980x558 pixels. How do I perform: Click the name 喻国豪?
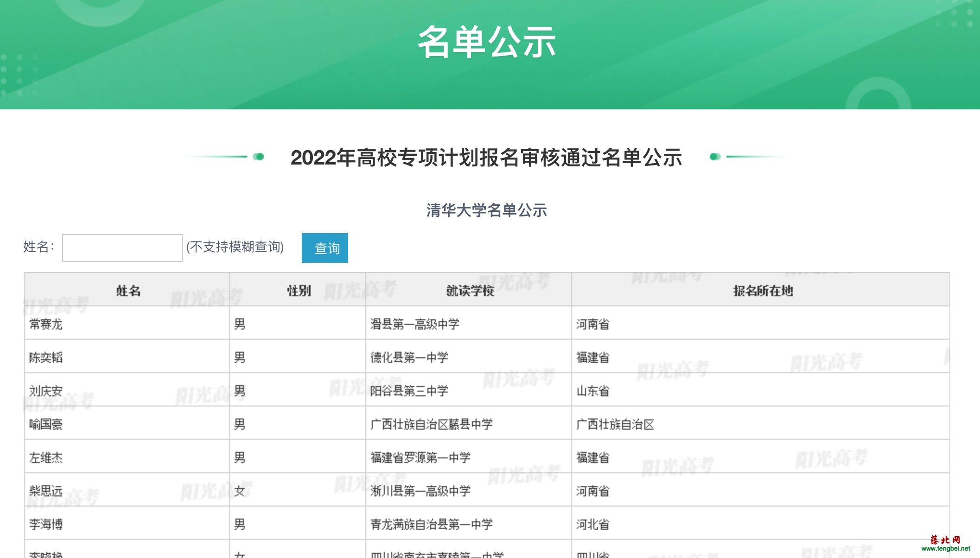click(46, 424)
